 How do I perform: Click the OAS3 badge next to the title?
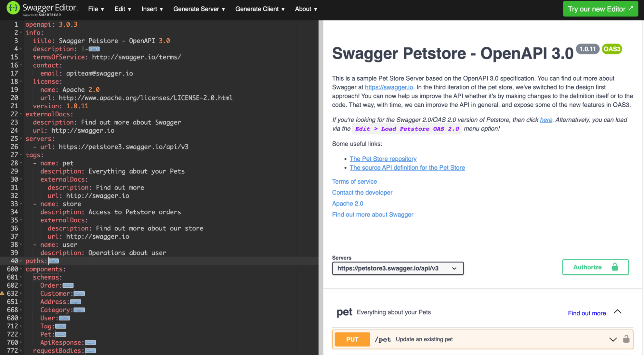[x=611, y=49]
